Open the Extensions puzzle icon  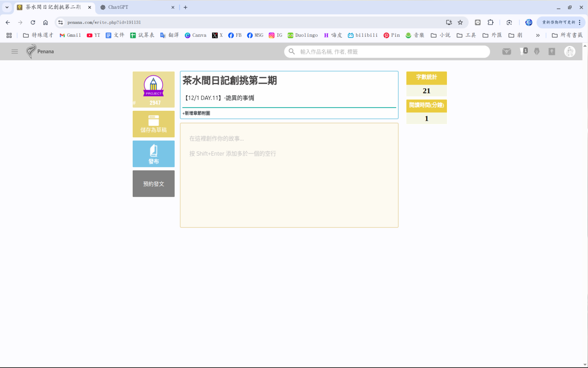pyautogui.click(x=490, y=22)
